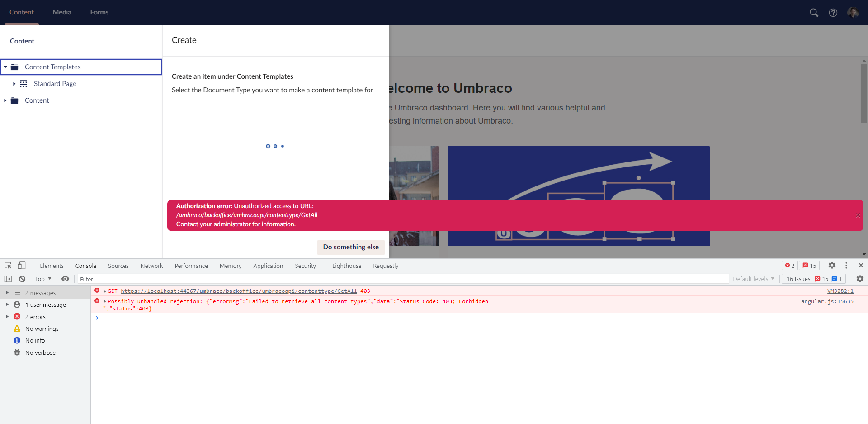Switch to the Forms section tab
Viewport: 868px width, 424px height.
[x=99, y=12]
